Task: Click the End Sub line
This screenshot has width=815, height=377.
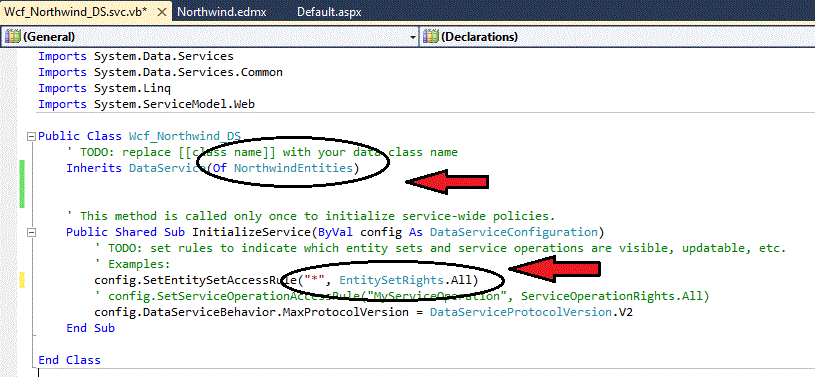Action: (x=90, y=328)
